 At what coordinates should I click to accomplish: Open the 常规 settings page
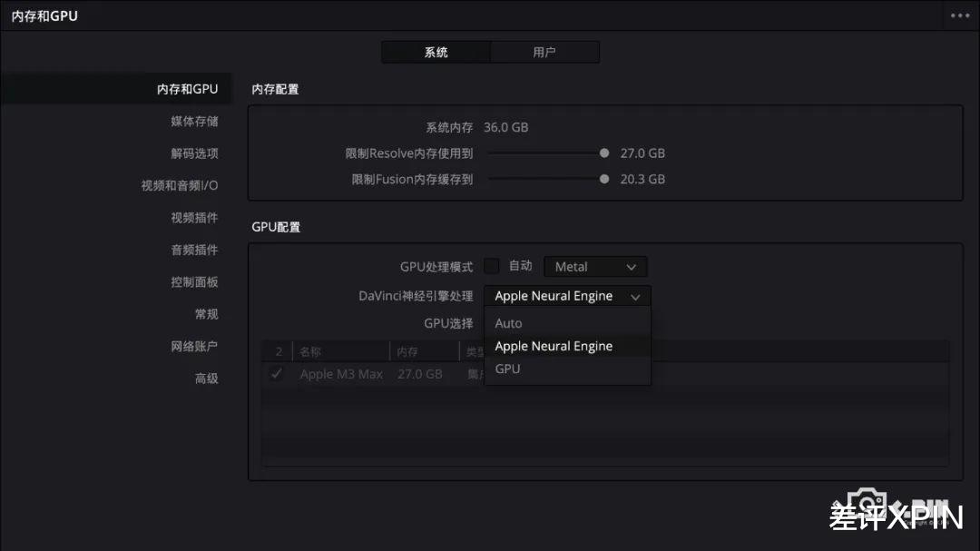coord(206,313)
